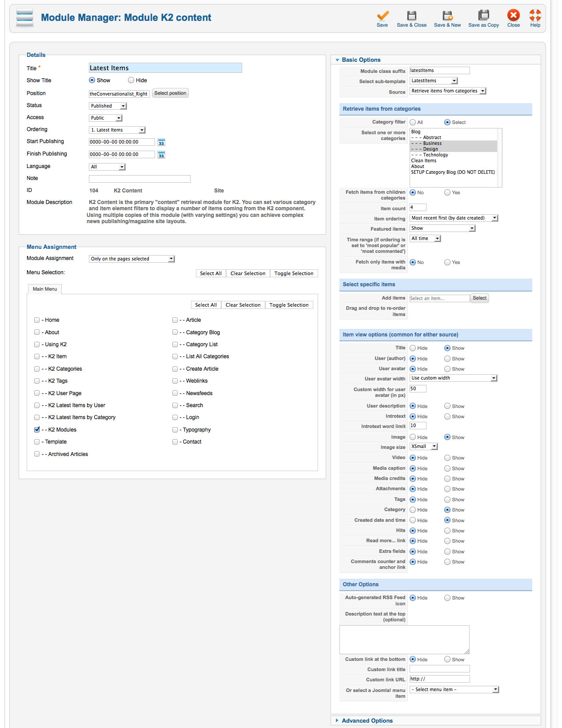This screenshot has height=728, width=562.
Task: Click the Module Manager header icon
Action: [x=25, y=18]
